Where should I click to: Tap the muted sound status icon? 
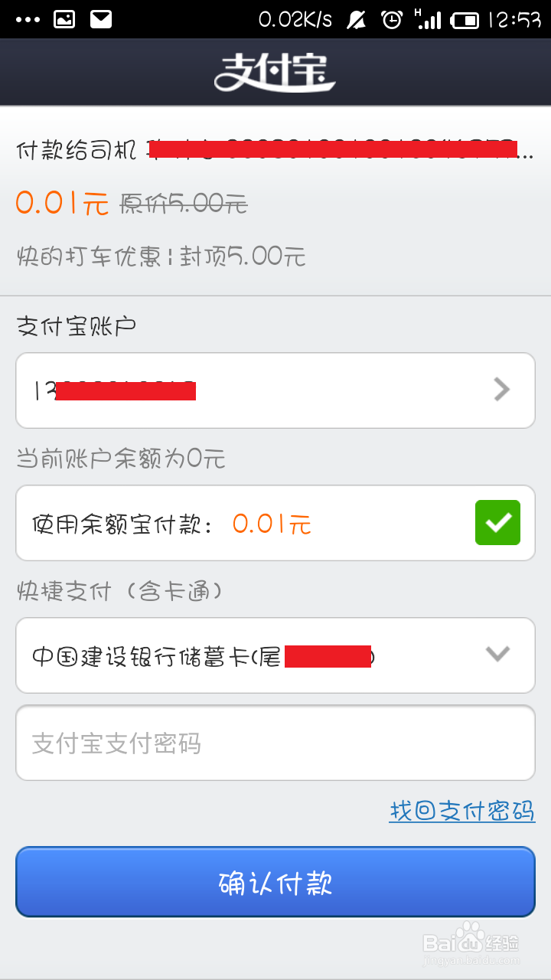(x=357, y=21)
